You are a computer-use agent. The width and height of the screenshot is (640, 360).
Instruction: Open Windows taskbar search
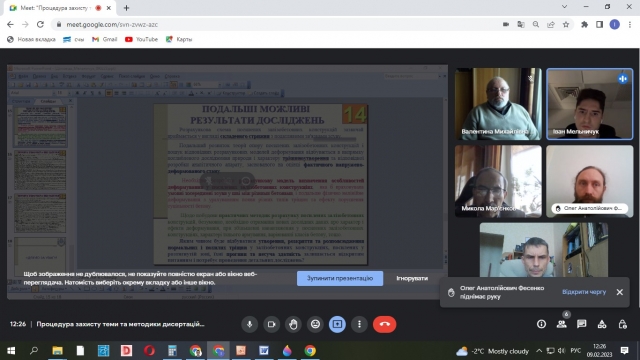[x=34, y=351]
